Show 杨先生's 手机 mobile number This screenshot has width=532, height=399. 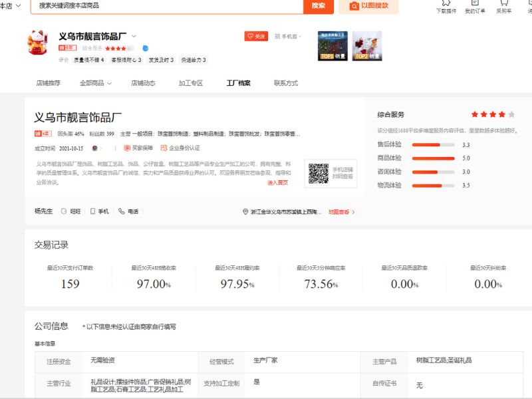pyautogui.click(x=100, y=211)
